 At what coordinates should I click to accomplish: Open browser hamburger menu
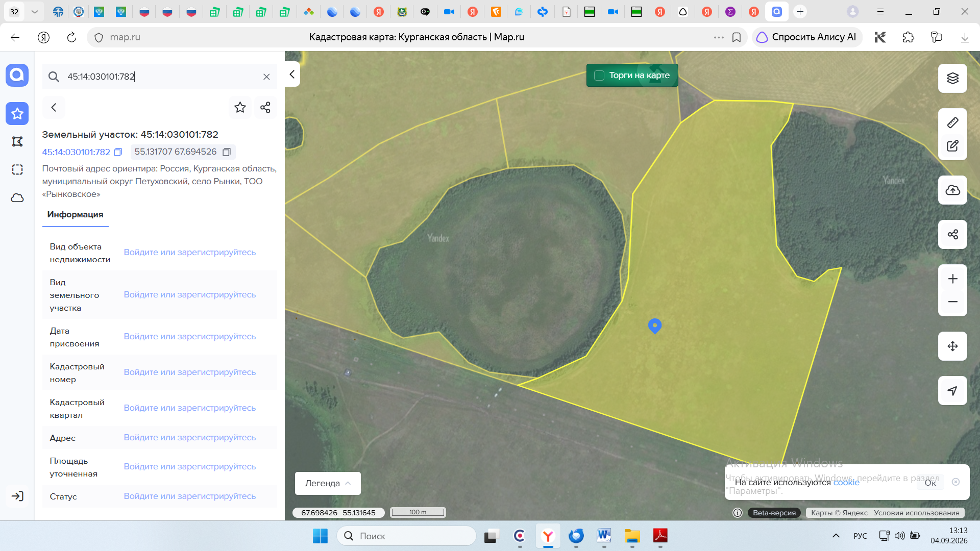(x=880, y=11)
